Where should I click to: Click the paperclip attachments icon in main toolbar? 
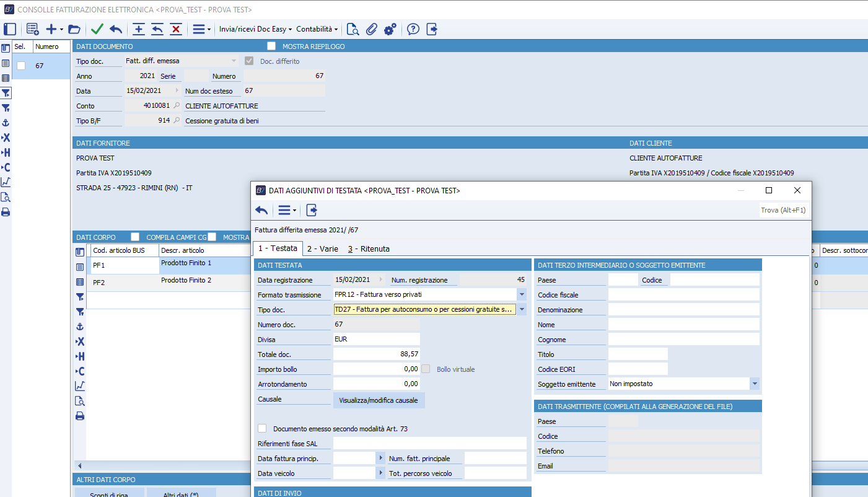(371, 29)
